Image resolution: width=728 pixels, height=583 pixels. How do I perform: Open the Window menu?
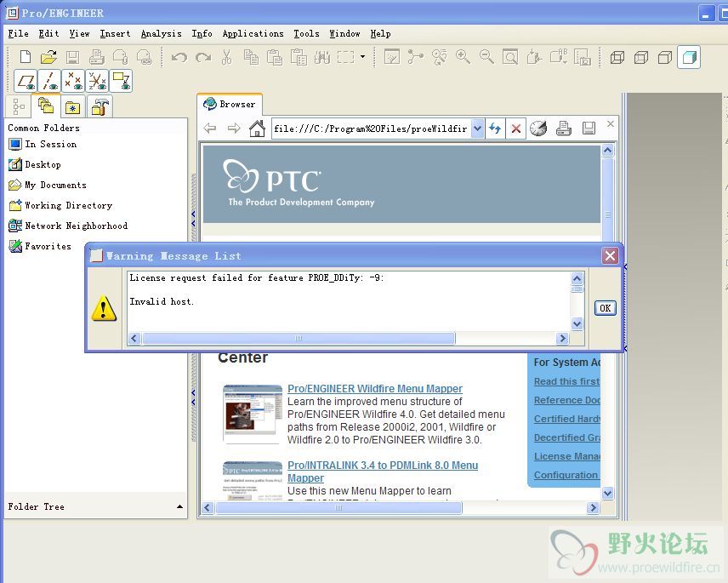coord(344,33)
